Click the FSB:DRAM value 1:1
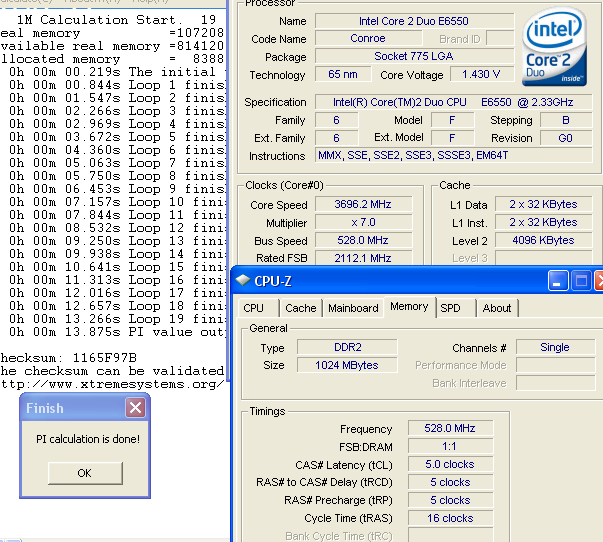Image resolution: width=603 pixels, height=542 pixels. [x=450, y=446]
